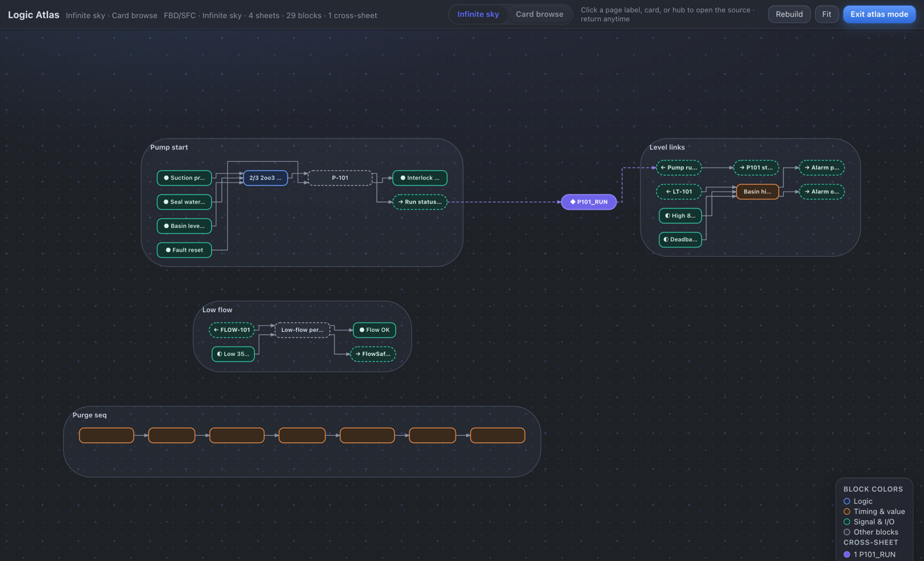Click the P101_RUN cross-sheet legend dot
Screen dimensions: 924x561
(x=847, y=555)
